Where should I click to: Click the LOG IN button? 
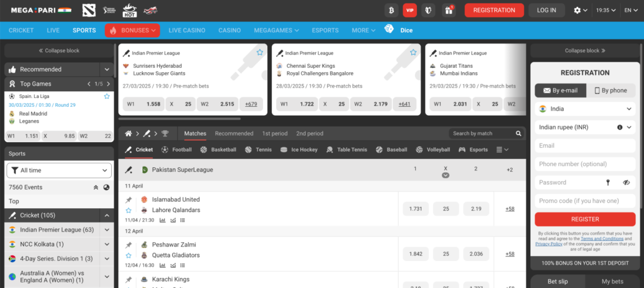pyautogui.click(x=546, y=10)
